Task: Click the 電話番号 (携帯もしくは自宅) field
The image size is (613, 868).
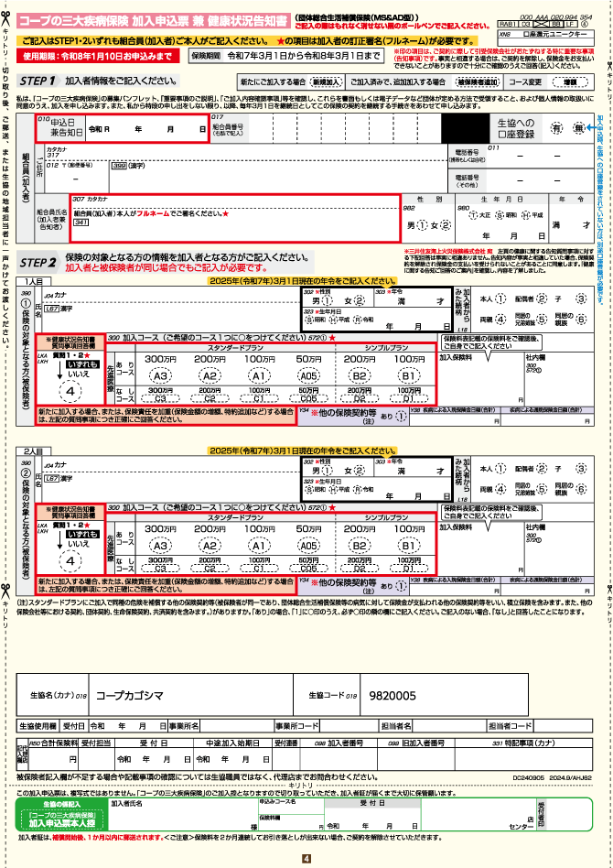Action: coord(541,156)
